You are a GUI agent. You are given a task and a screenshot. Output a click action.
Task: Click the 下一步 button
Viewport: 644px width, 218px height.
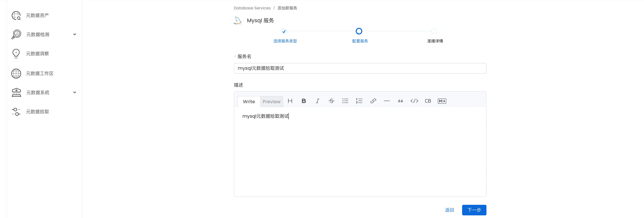pyautogui.click(x=474, y=210)
